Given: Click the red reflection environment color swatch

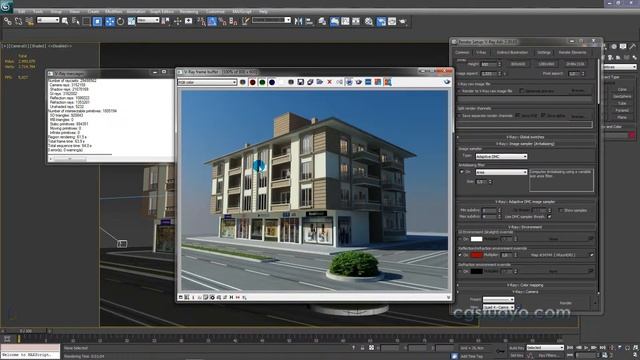Looking at the screenshot, I should [476, 255].
